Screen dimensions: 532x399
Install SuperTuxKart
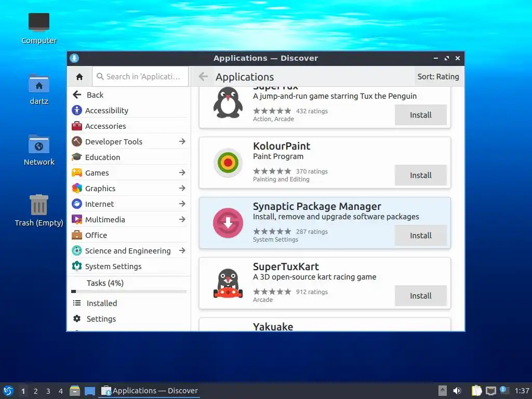(x=421, y=296)
